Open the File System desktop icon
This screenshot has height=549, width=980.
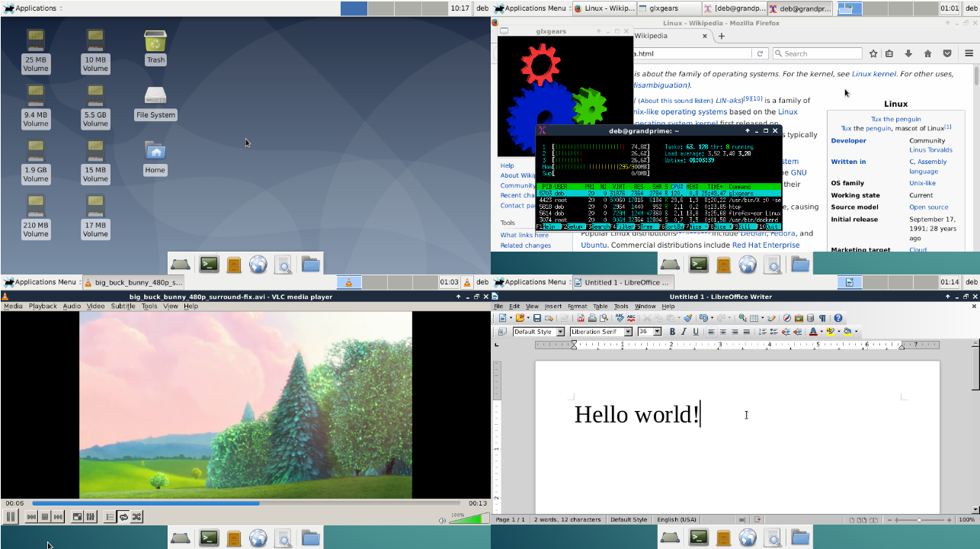155,102
